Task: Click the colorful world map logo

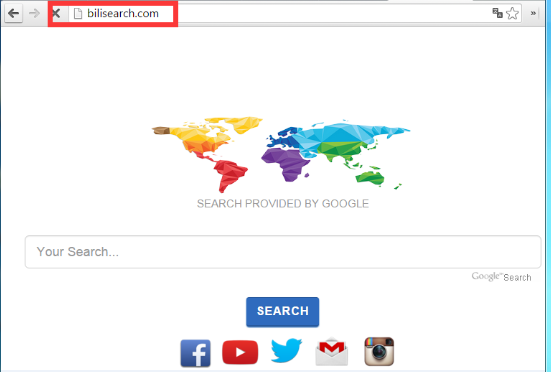Action: tap(281, 155)
